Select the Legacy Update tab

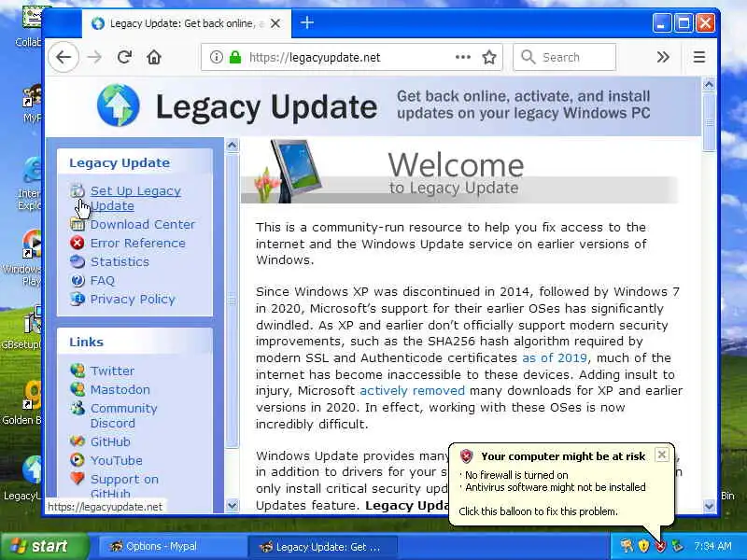pos(186,23)
